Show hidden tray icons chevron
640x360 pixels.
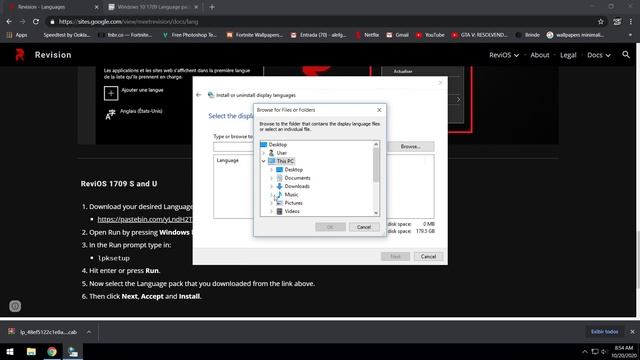[x=584, y=352]
